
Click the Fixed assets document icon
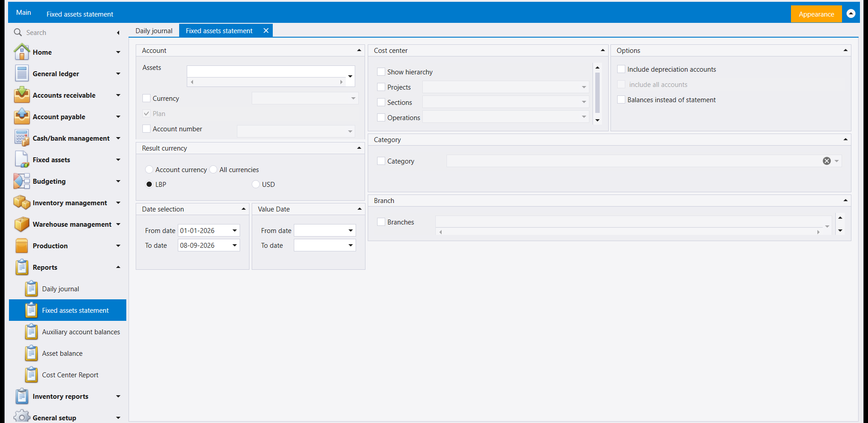pyautogui.click(x=21, y=160)
